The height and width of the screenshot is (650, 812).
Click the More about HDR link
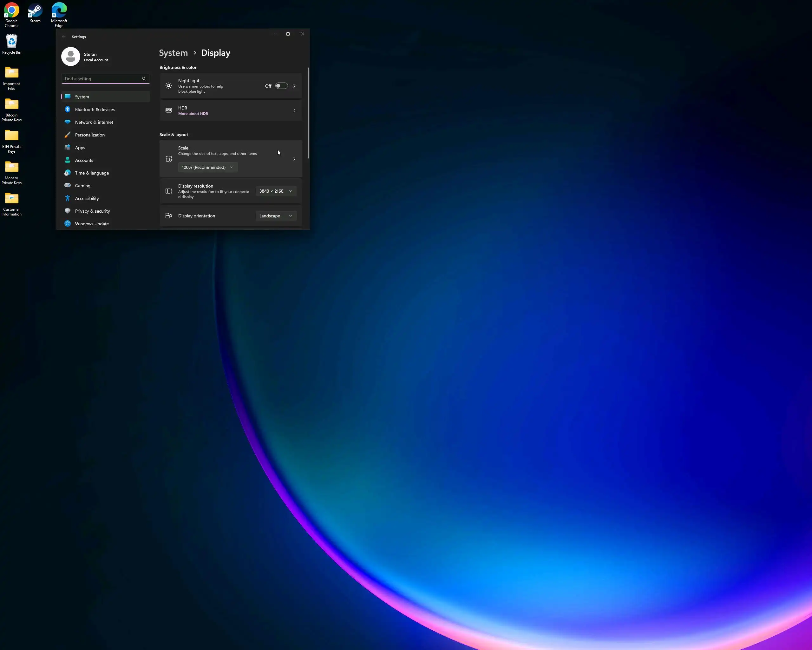[x=193, y=114]
